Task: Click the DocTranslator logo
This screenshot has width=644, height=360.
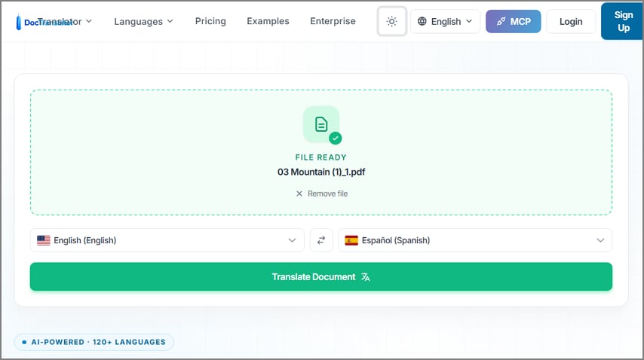Action: [x=44, y=22]
